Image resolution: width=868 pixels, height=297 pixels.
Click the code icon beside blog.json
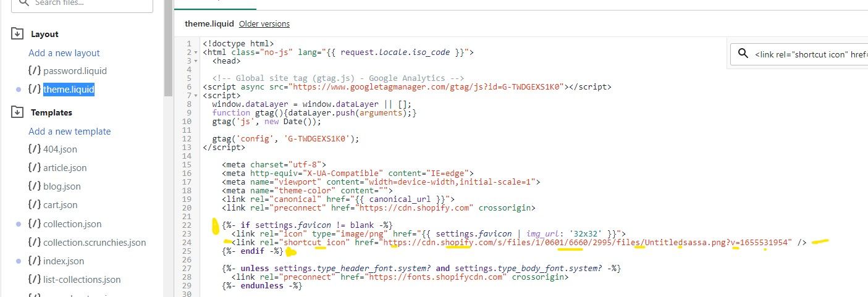(x=34, y=186)
